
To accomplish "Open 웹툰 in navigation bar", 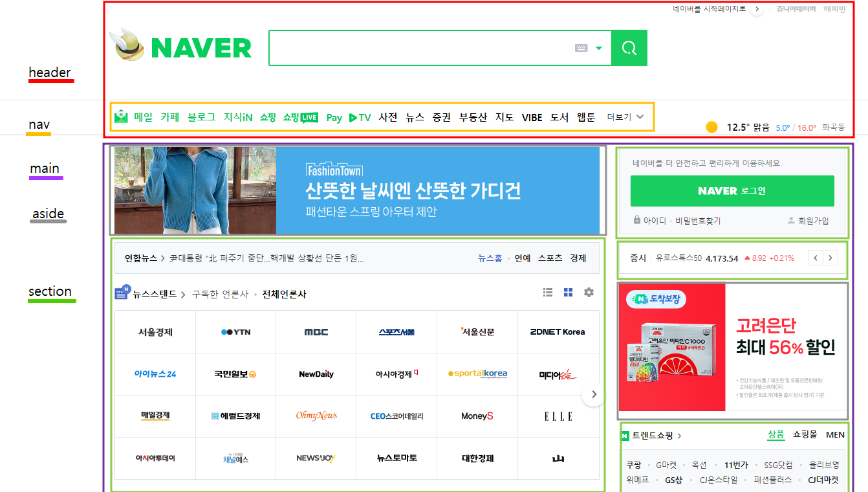I will coord(586,117).
